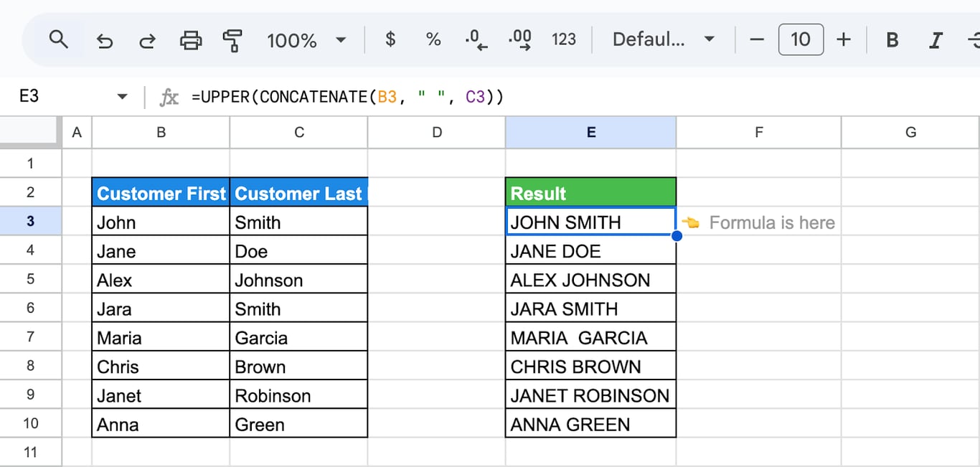Select cell containing Chris
This screenshot has height=467, width=980.
161,366
